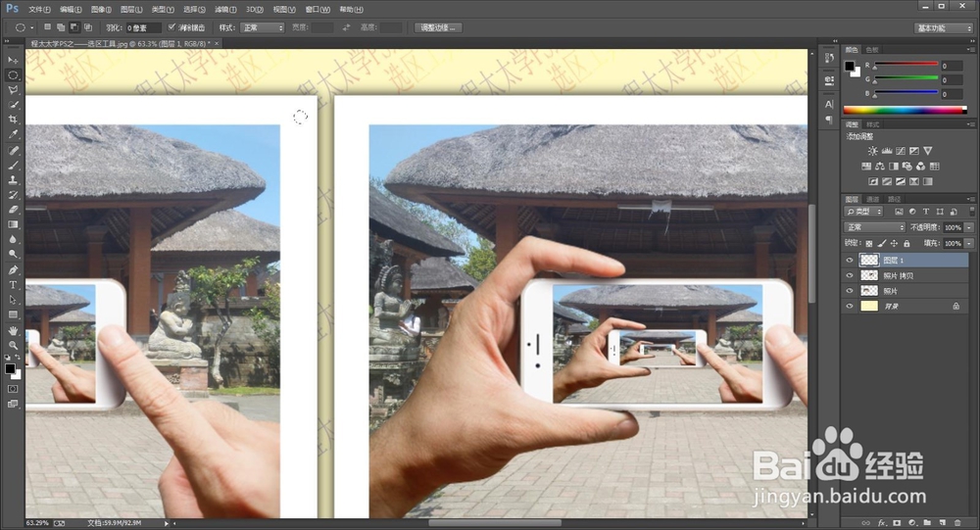Click the Photo Filter adjustment icon

[x=907, y=167]
